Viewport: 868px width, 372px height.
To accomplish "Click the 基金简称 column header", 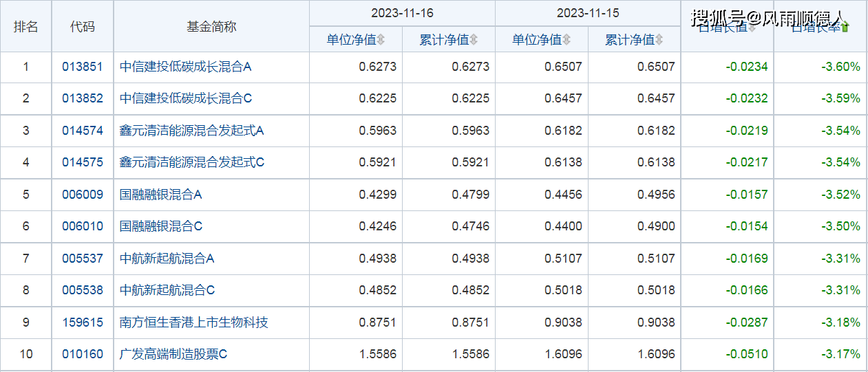I will [211, 27].
